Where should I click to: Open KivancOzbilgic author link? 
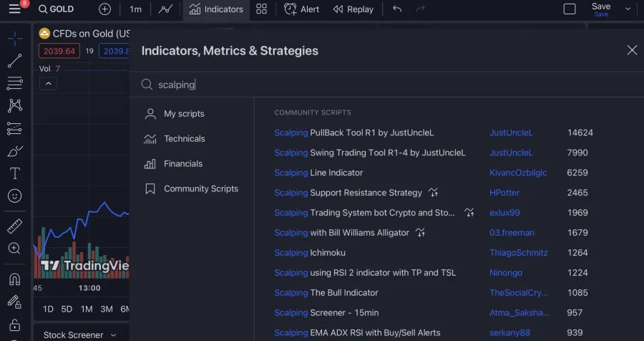(518, 173)
